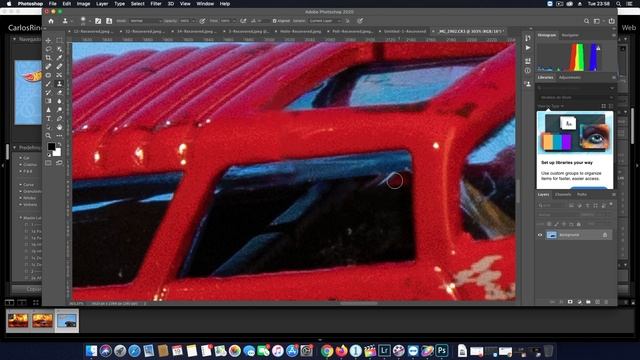
Task: Open the Filter menu
Action: [x=156, y=4]
